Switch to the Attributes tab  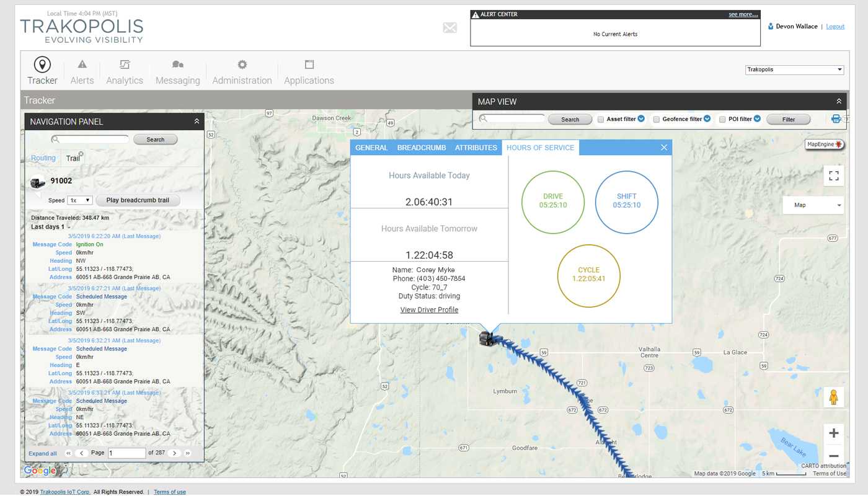476,148
